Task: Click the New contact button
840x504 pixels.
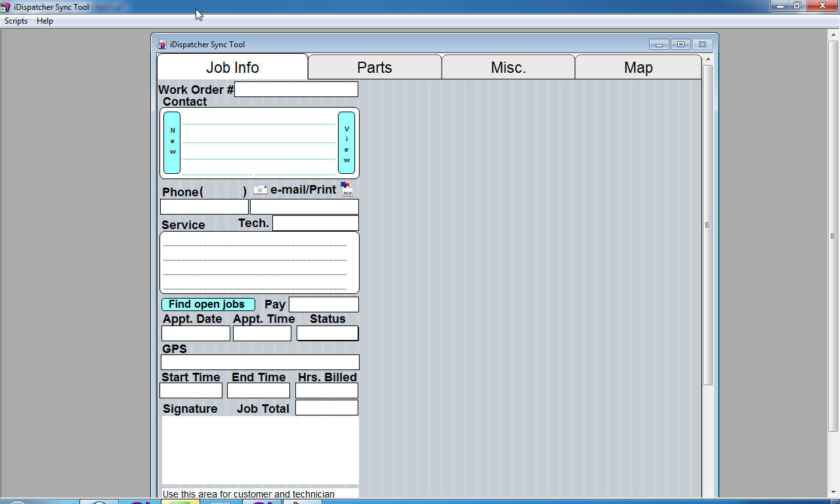Action: click(x=172, y=142)
